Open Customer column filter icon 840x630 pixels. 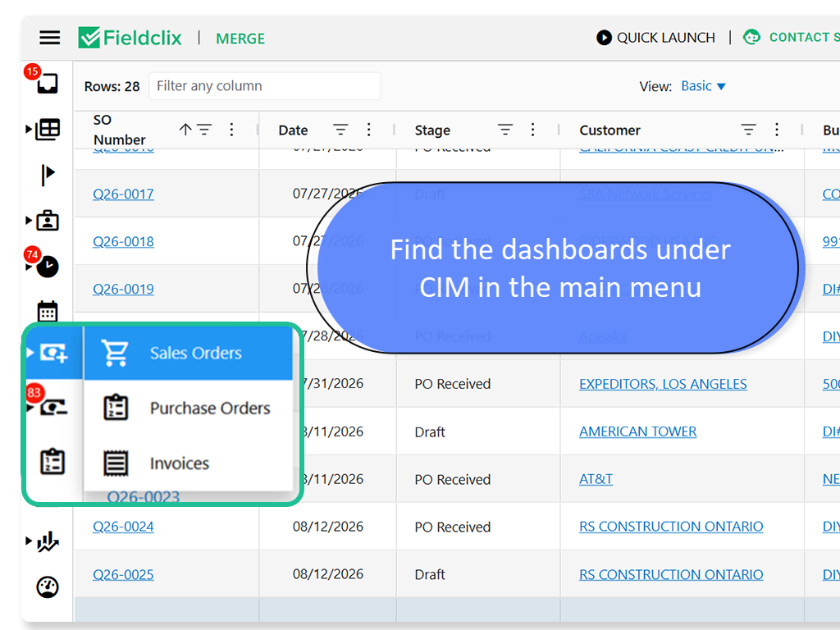coord(748,130)
